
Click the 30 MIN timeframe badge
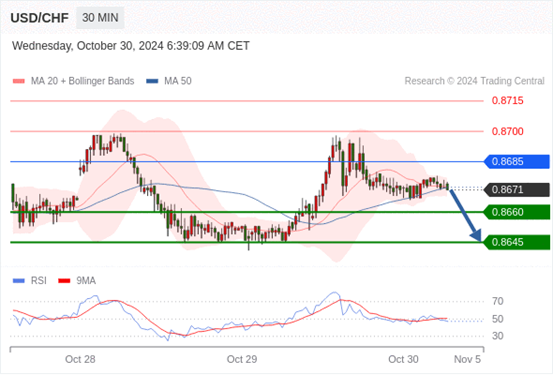[x=100, y=18]
